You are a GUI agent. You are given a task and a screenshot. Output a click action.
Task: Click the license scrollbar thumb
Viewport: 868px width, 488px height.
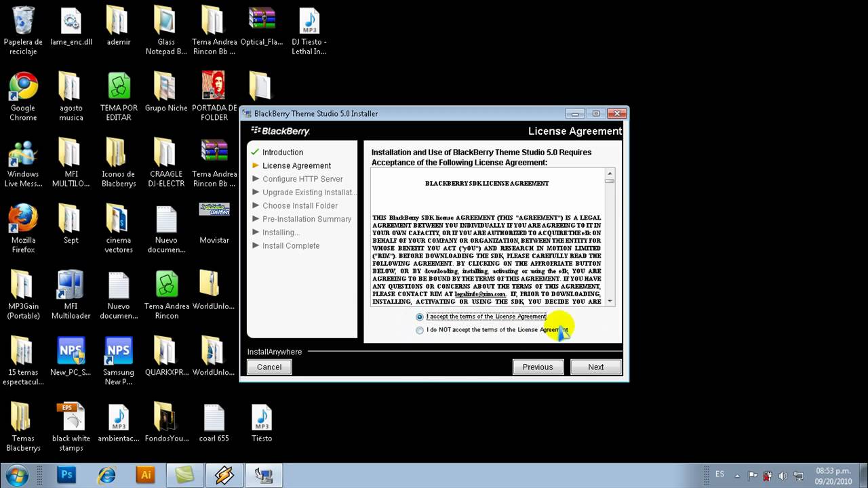click(x=610, y=181)
